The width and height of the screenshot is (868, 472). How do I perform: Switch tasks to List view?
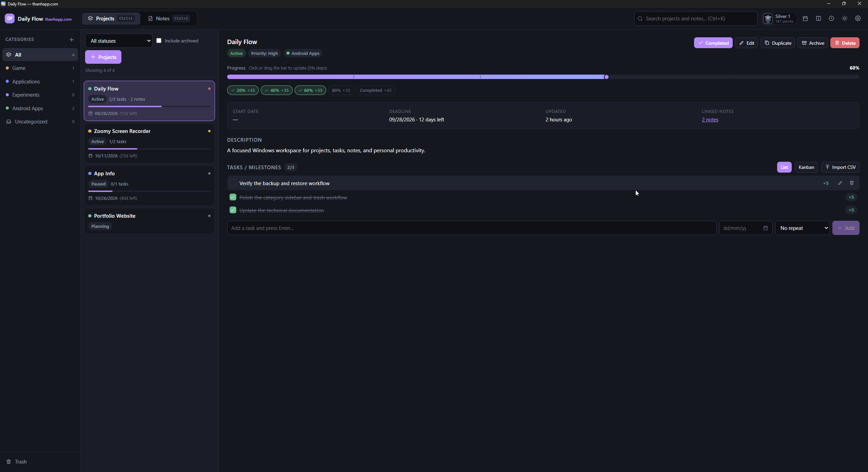click(784, 167)
